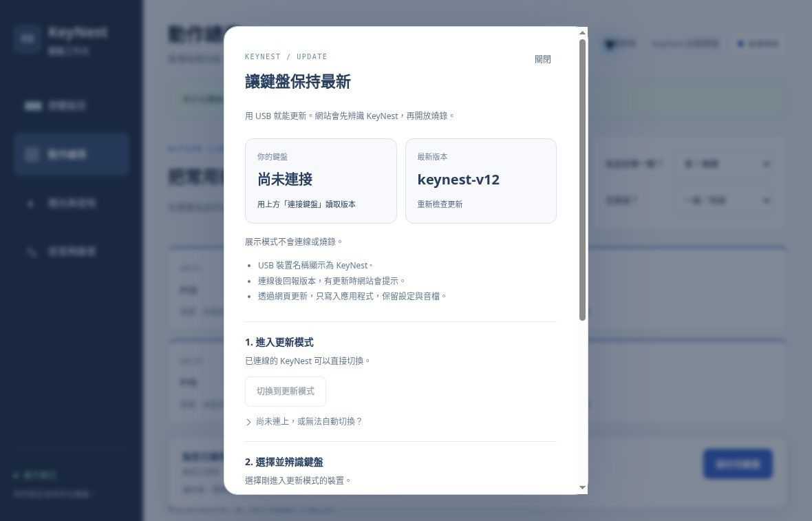Image resolution: width=812 pixels, height=521 pixels.
Task: Click the dialog's vertical scrollbar thumb
Action: click(583, 180)
